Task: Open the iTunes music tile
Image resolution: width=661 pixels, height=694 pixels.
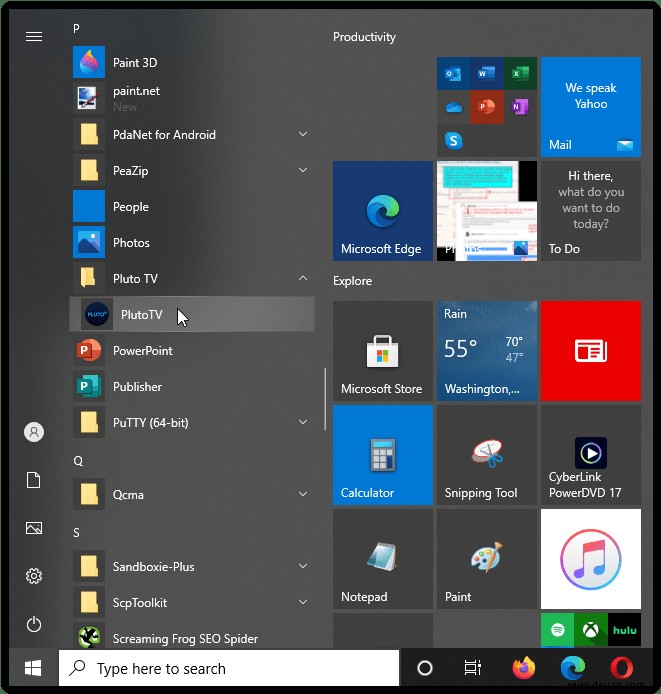Action: (591, 559)
